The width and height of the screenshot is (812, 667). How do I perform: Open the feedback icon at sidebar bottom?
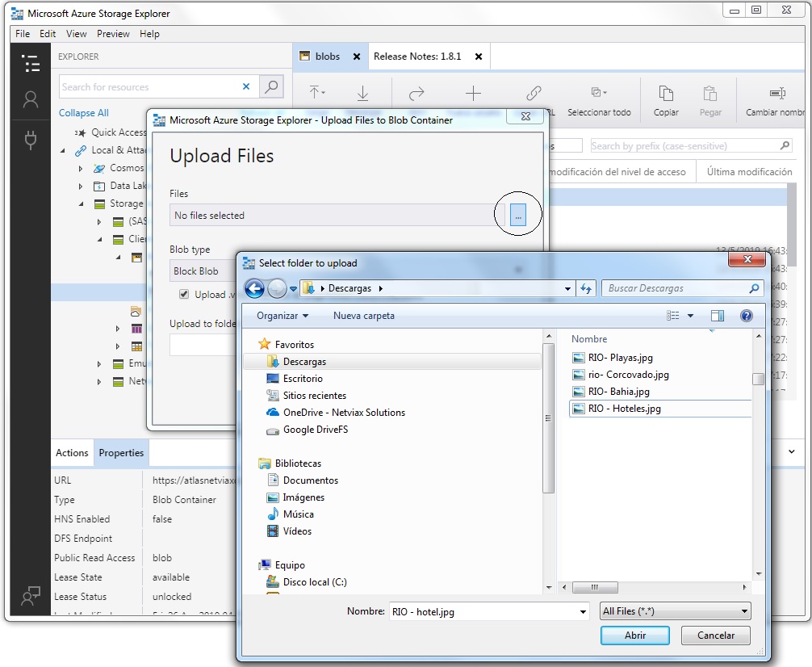(x=31, y=595)
